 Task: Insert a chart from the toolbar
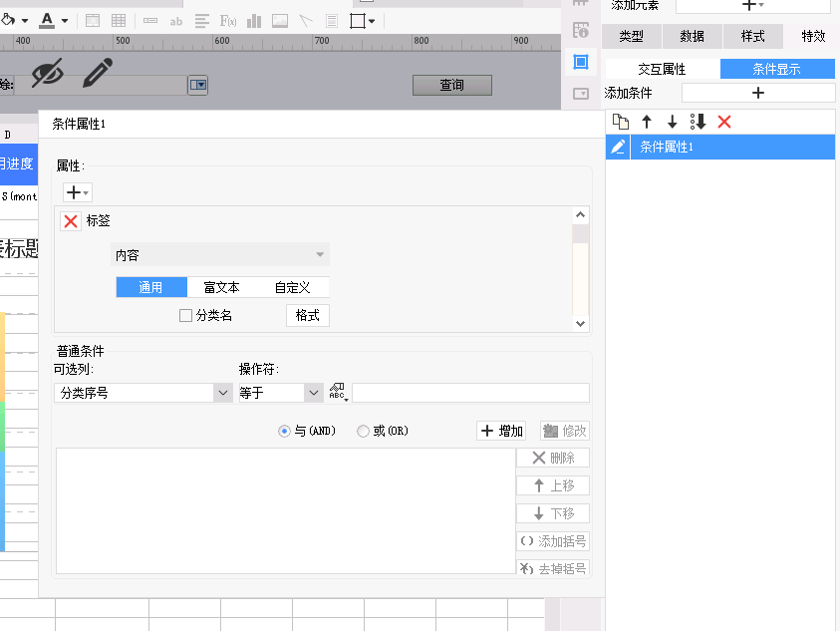tap(254, 21)
